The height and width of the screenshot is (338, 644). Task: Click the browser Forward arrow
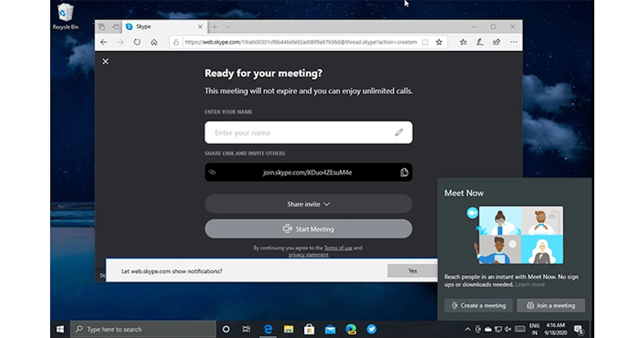point(120,42)
